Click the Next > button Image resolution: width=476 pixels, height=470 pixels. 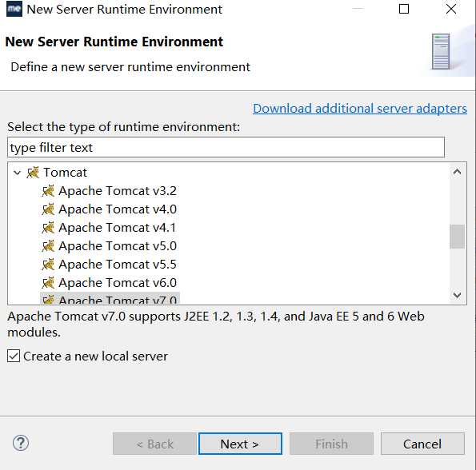coord(240,444)
